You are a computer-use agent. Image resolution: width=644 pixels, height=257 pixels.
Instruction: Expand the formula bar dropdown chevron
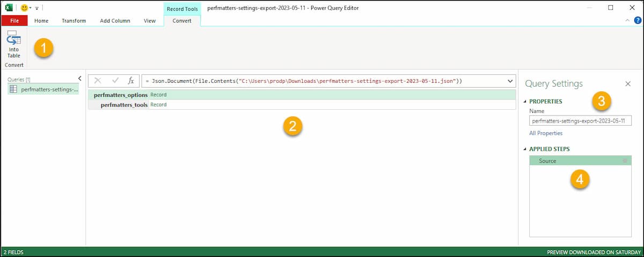(x=509, y=81)
